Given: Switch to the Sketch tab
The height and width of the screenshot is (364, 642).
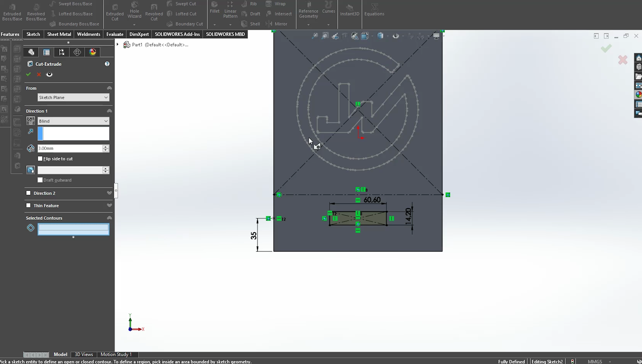Looking at the screenshot, I should (33, 34).
